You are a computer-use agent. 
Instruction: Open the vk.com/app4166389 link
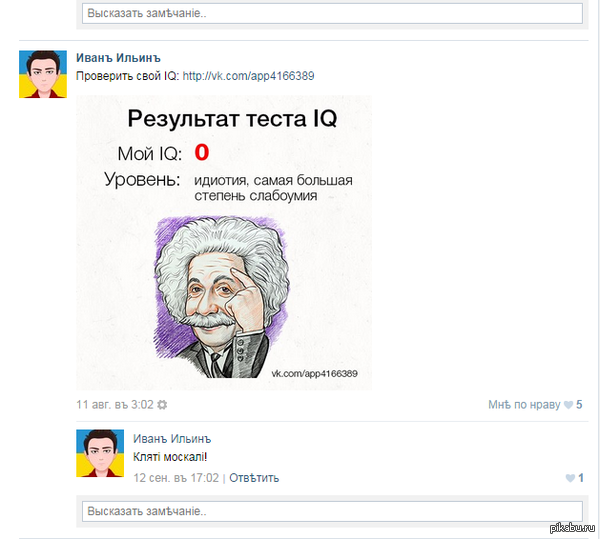pos(248,76)
